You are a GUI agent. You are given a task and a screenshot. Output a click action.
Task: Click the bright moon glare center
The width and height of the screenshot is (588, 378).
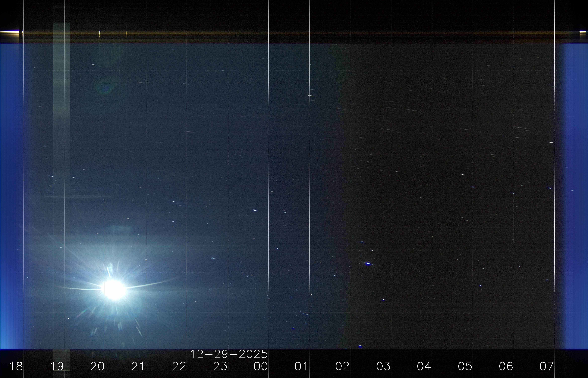[x=115, y=290]
